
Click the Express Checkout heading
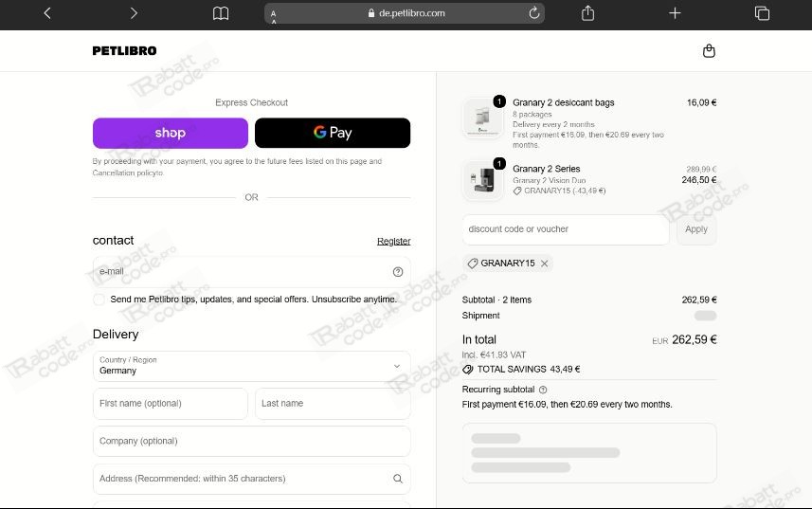[252, 102]
